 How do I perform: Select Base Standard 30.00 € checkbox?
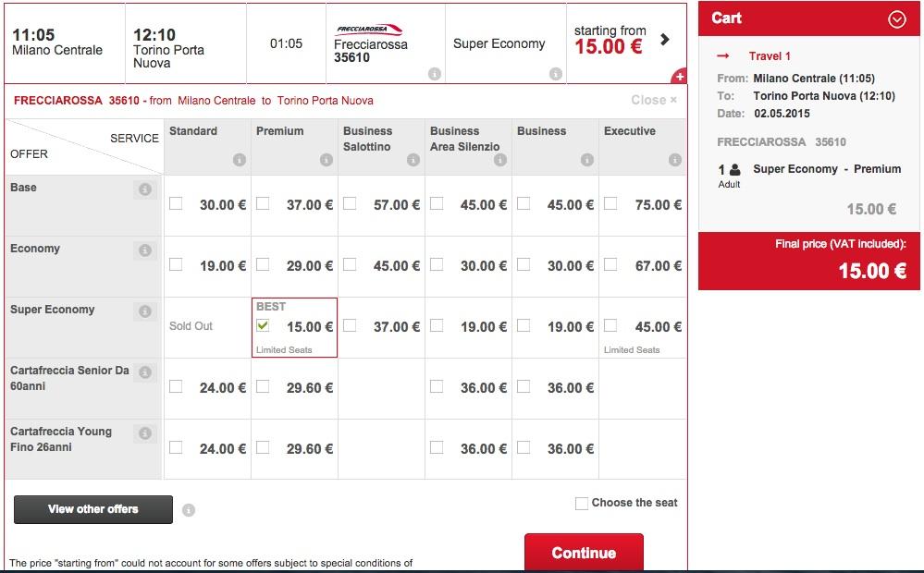point(176,203)
